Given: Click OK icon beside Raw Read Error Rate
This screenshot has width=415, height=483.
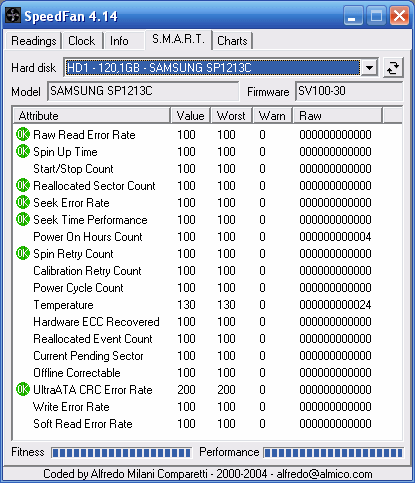Looking at the screenshot, I should [23, 135].
